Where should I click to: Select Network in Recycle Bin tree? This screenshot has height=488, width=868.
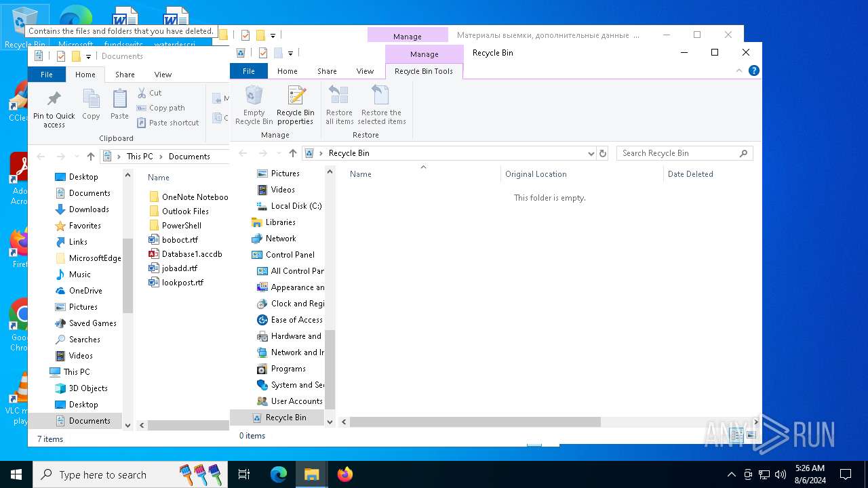(x=274, y=239)
